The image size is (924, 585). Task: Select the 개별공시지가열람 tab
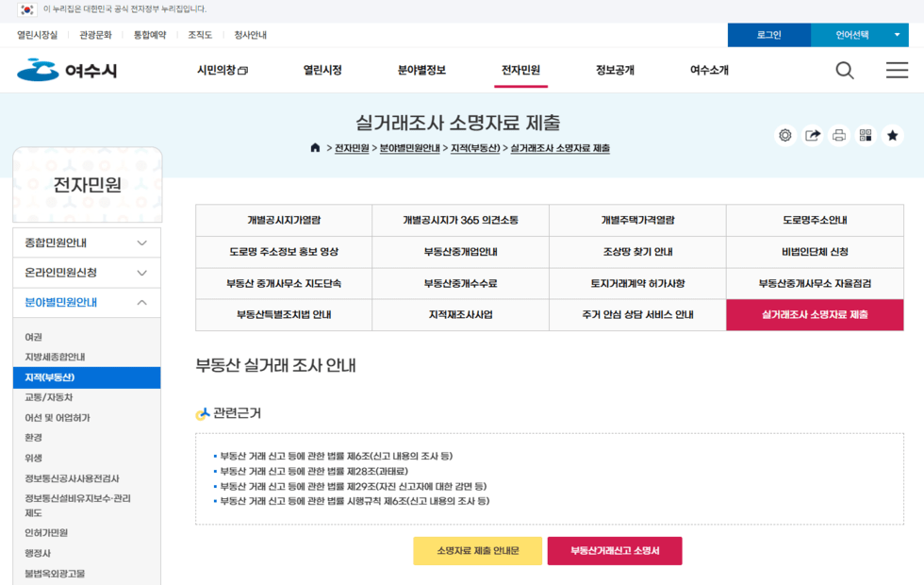coord(284,220)
